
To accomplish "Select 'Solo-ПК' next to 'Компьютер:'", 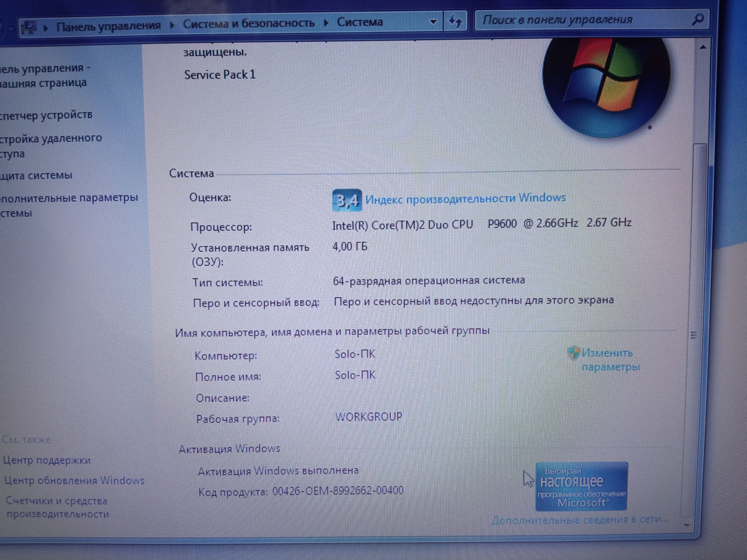I will pos(355,354).
